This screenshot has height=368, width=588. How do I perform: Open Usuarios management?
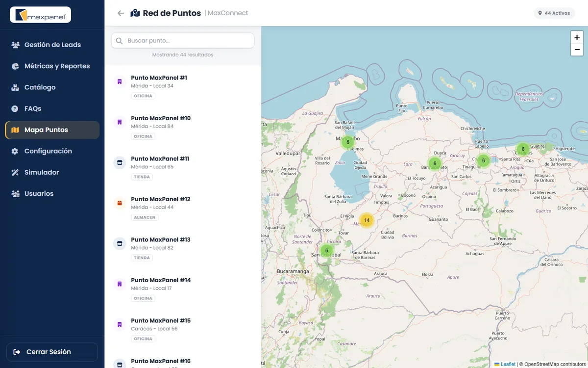click(x=52, y=194)
